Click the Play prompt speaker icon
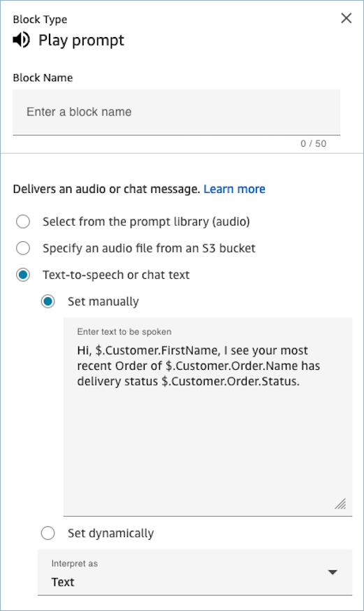 pos(22,40)
